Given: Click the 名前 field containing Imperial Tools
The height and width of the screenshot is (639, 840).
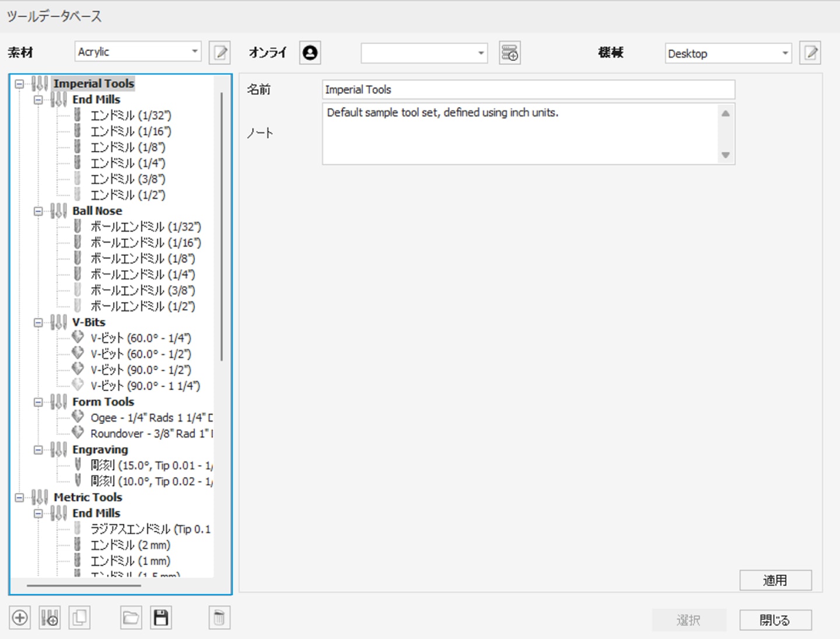Looking at the screenshot, I should coord(528,89).
